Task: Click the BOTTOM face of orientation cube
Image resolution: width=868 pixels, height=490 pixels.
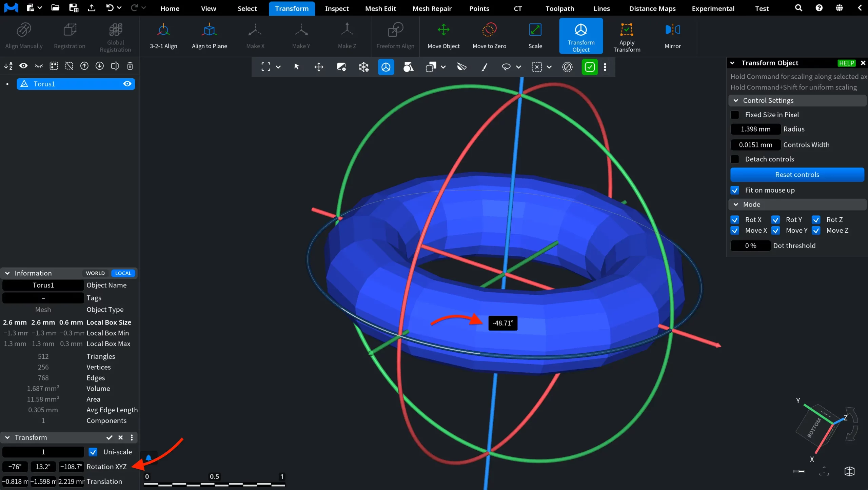Action: pyautogui.click(x=814, y=427)
